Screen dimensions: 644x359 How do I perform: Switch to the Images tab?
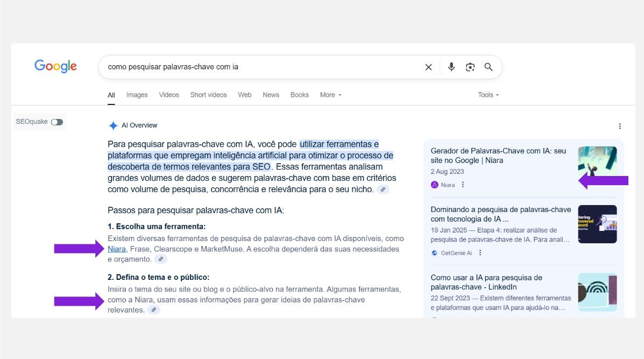(x=137, y=95)
